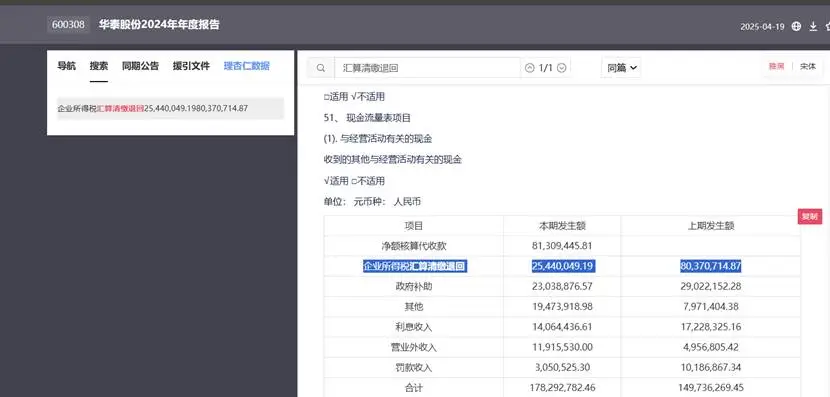Click the 1/1 match counter
This screenshot has height=397, width=830.
[545, 68]
